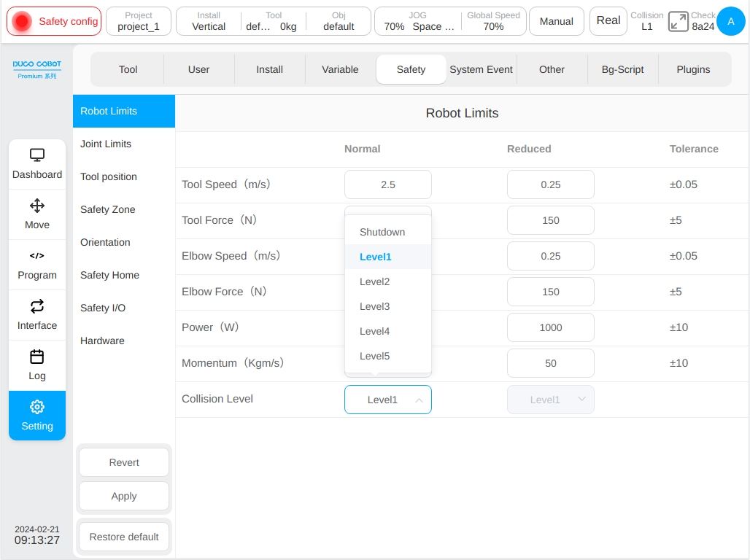This screenshot has height=560, width=750.
Task: Open the Program code icon
Action: (x=36, y=256)
